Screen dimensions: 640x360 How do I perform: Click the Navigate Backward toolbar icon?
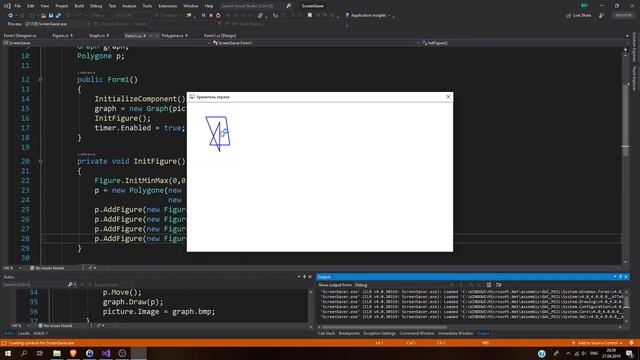(x=11, y=16)
